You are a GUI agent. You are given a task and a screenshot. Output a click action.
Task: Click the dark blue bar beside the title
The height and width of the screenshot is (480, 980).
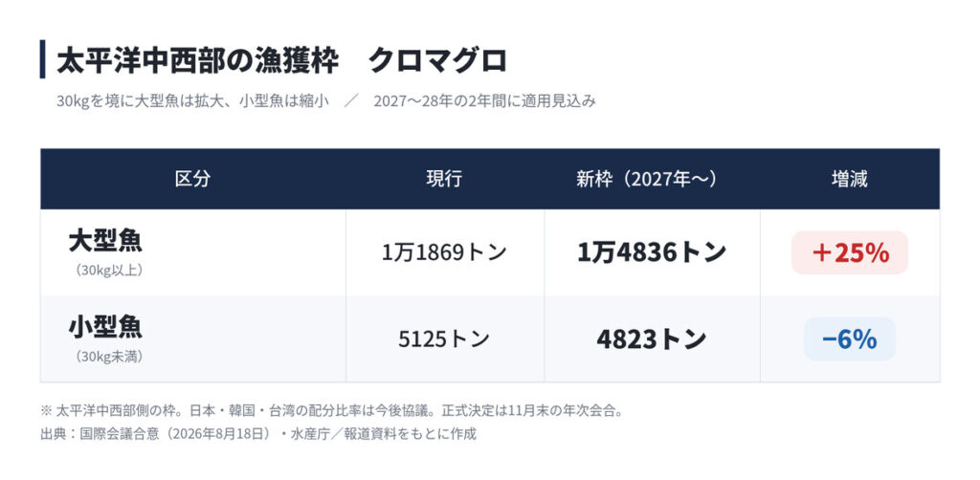pos(42,59)
